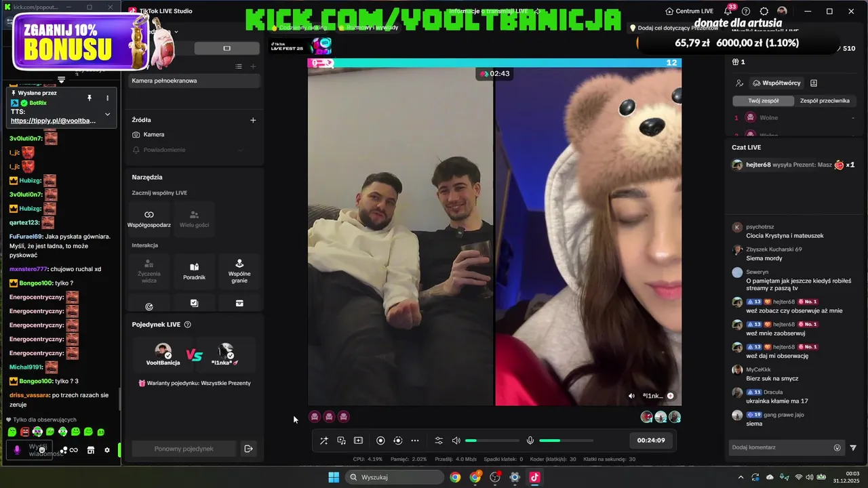The image size is (868, 488).
Task: Open the Współgospodarz co-host tool
Action: (149, 219)
